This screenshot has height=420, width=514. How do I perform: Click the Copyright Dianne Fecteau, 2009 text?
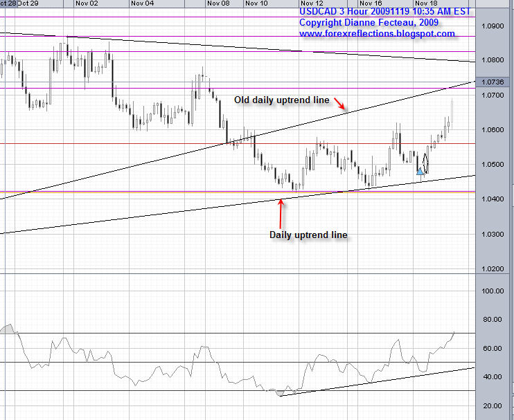tap(369, 23)
